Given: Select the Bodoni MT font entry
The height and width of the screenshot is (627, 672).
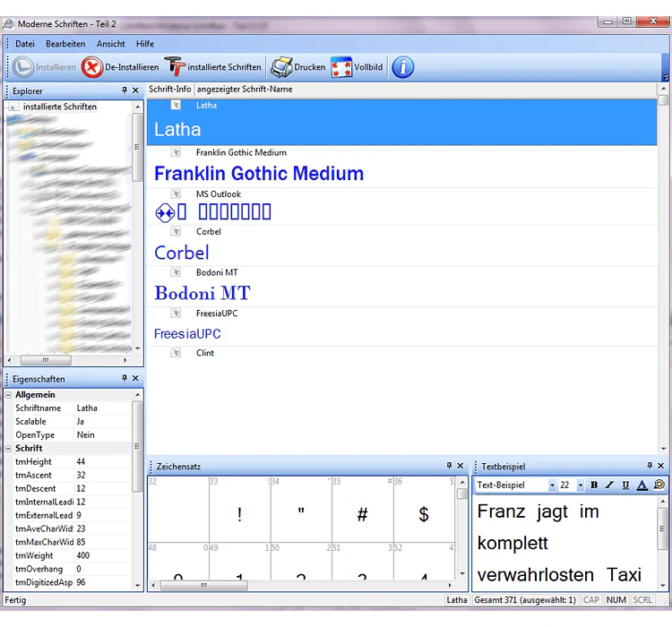Looking at the screenshot, I should click(x=401, y=287).
